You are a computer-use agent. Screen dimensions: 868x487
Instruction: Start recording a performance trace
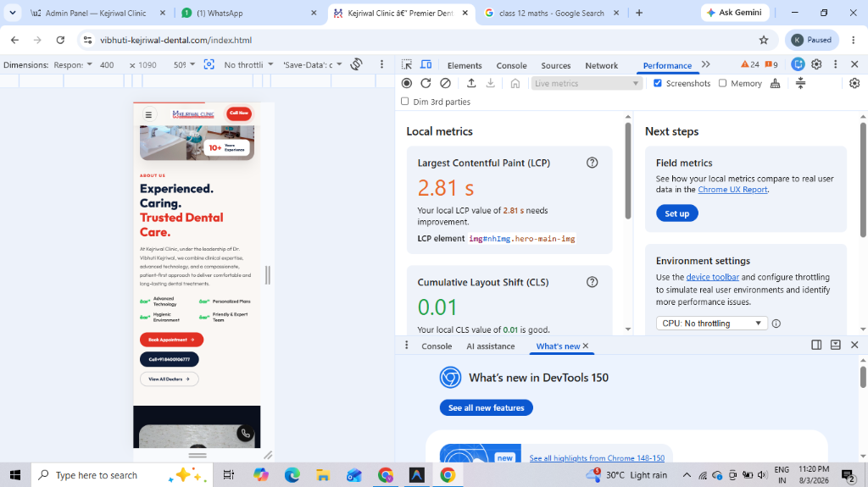click(407, 83)
